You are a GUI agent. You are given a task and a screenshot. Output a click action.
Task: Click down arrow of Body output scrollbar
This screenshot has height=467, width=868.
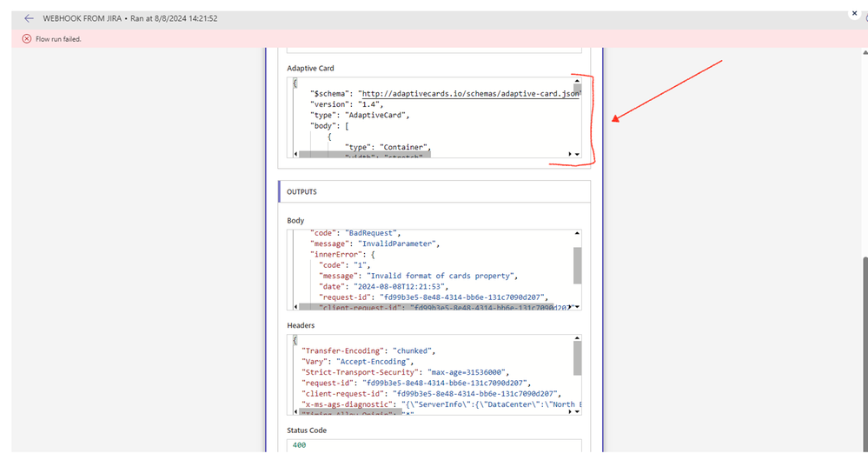coord(577,306)
